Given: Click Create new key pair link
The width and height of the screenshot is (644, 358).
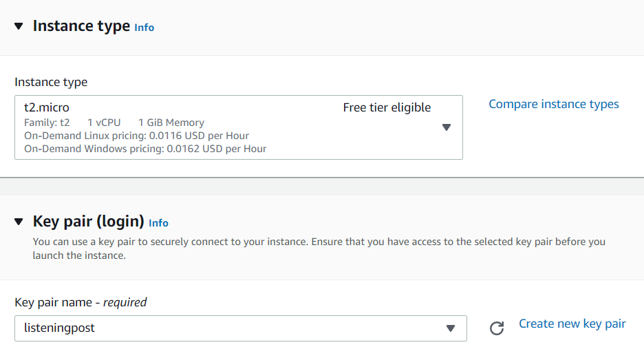Looking at the screenshot, I should point(572,324).
